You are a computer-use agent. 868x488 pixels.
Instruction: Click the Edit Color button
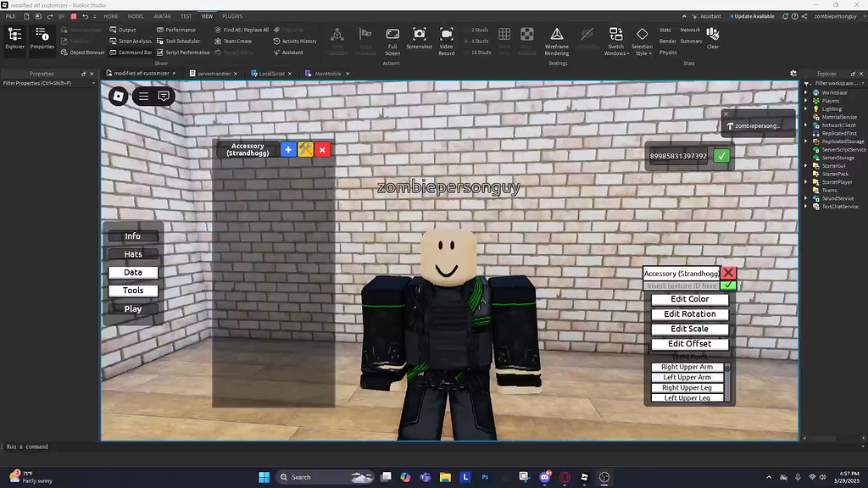690,299
